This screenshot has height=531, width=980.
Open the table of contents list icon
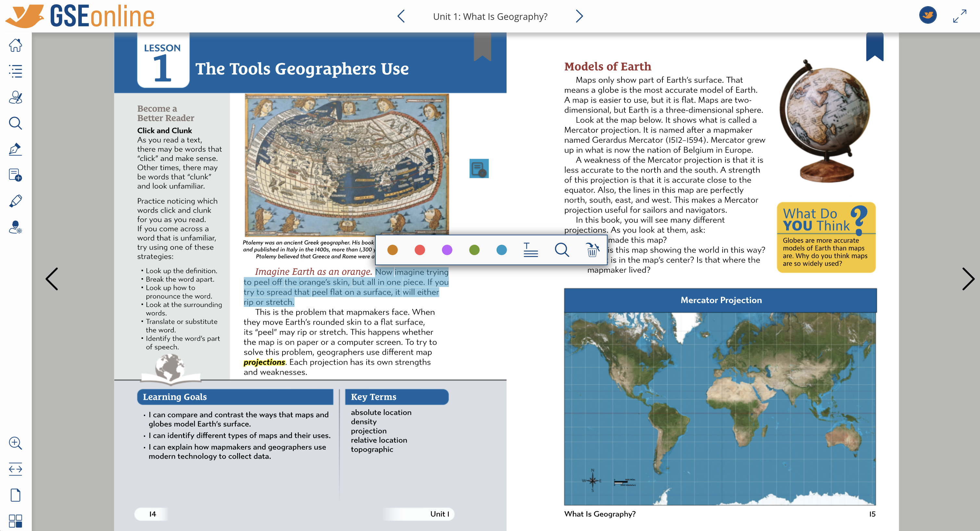(x=16, y=71)
